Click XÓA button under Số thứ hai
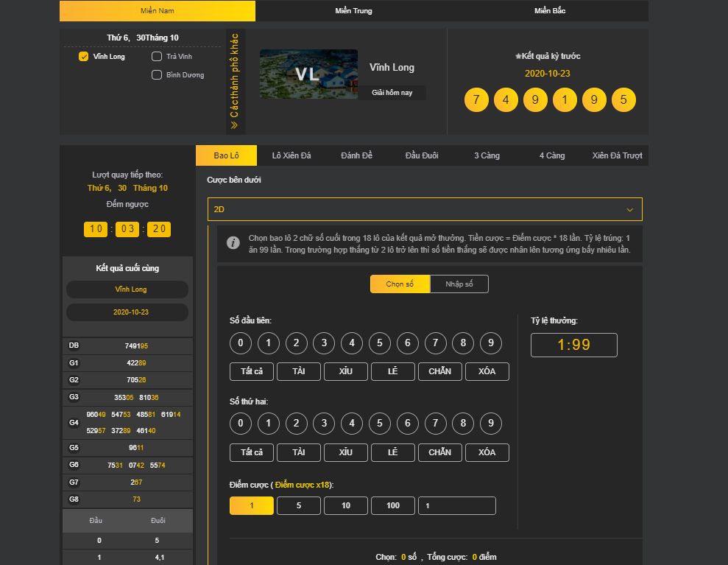 [x=487, y=452]
